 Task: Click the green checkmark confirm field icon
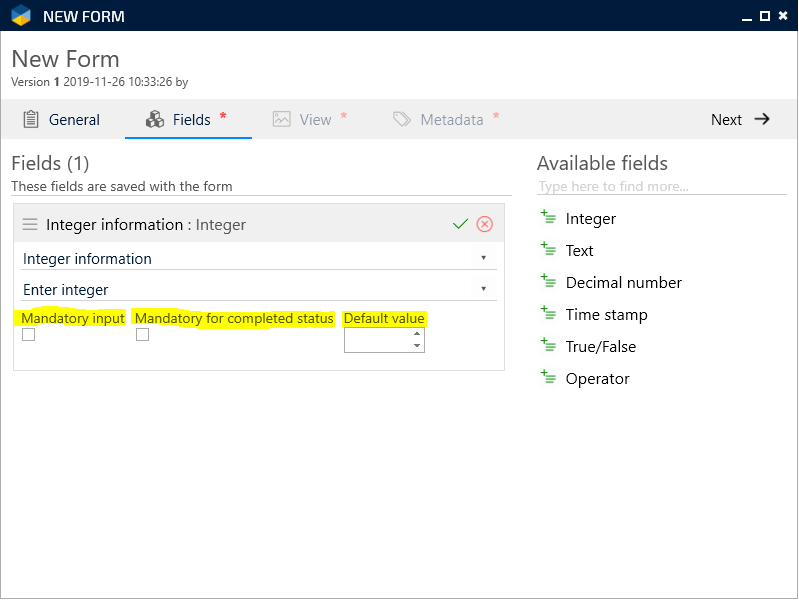point(460,224)
